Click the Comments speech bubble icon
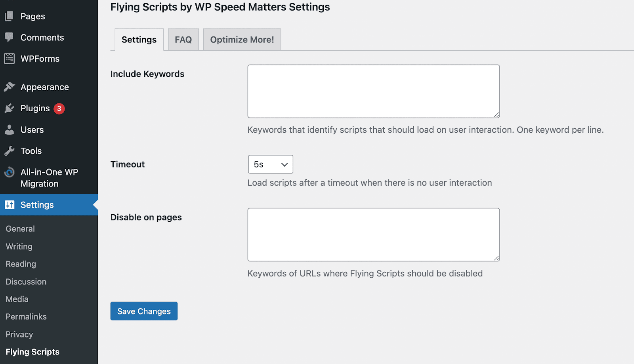634x364 pixels. click(9, 37)
